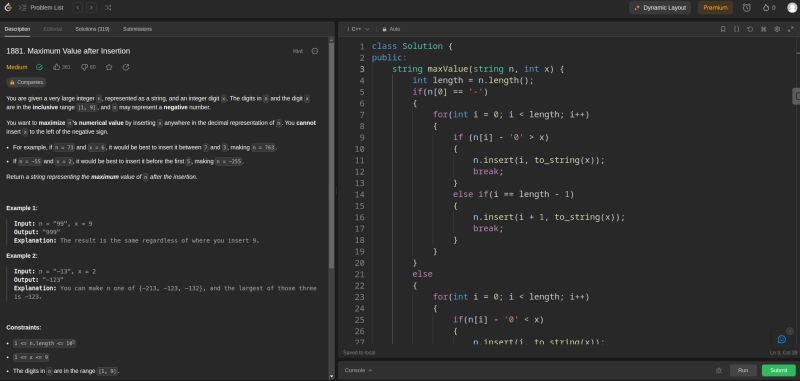Click the LeetCode logo icon
The image size is (800, 381).
click(8, 8)
